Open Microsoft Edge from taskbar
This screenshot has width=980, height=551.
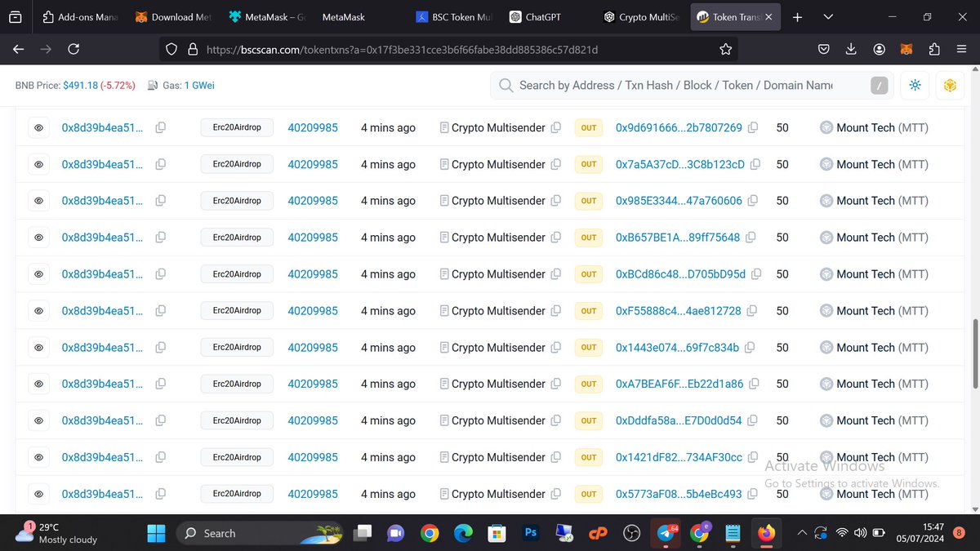[x=463, y=533]
